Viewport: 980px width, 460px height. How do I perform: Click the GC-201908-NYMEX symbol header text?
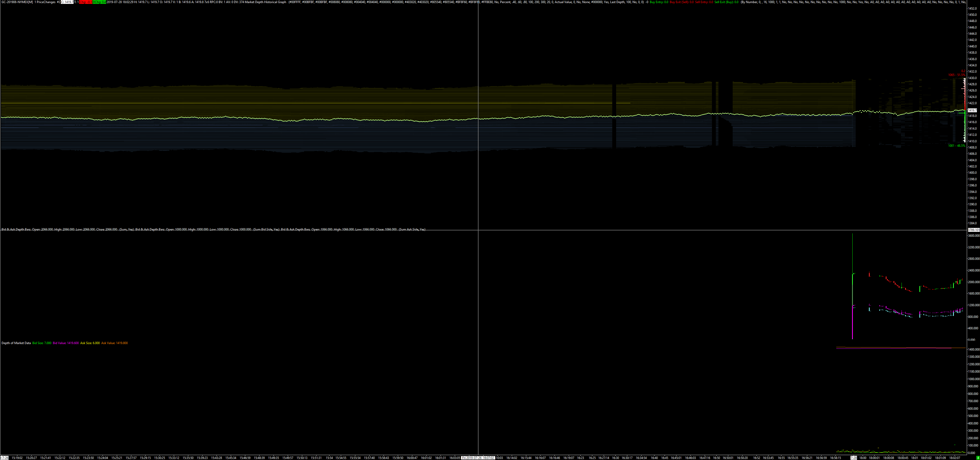click(17, 2)
